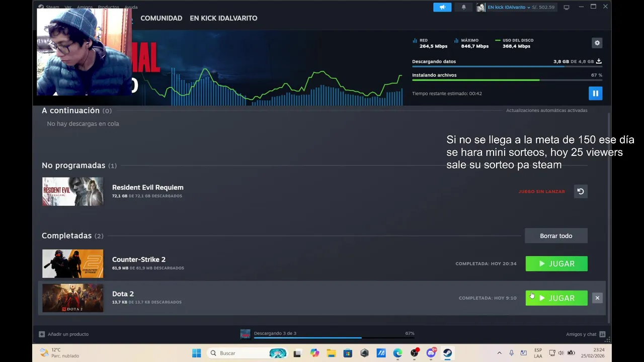
Task: Click the Steam icon on the taskbar
Action: (447, 353)
